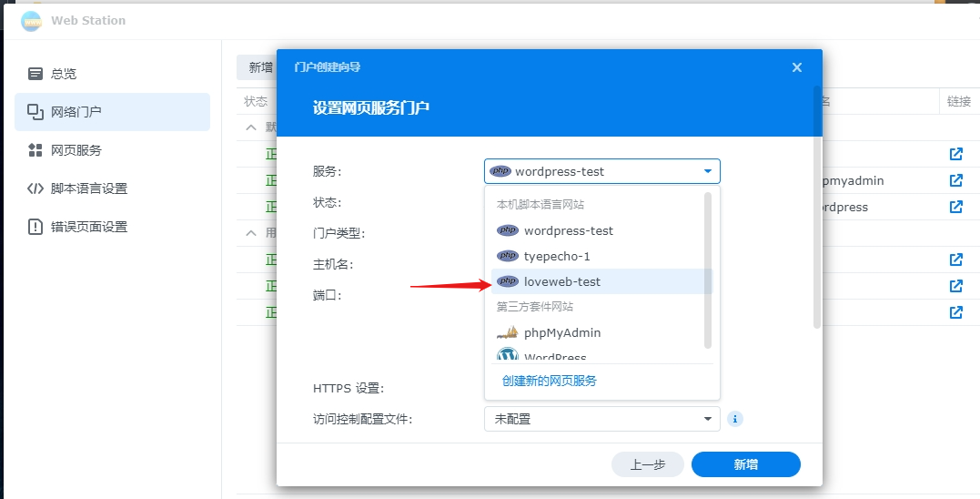Click the phpMyAdmin sailboat icon

(x=508, y=332)
